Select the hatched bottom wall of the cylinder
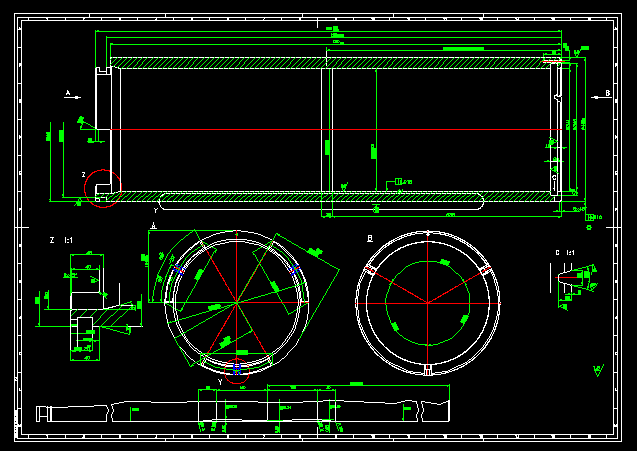 (330, 196)
